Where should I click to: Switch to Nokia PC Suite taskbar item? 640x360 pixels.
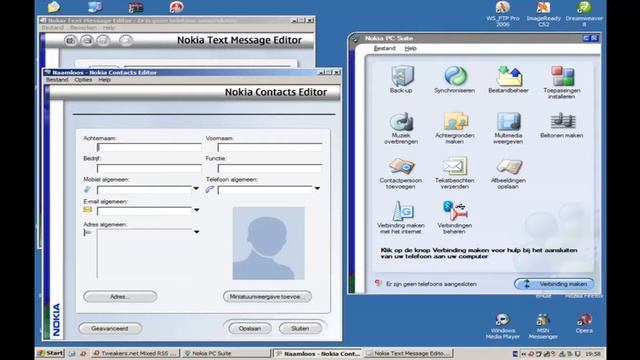tap(226, 353)
